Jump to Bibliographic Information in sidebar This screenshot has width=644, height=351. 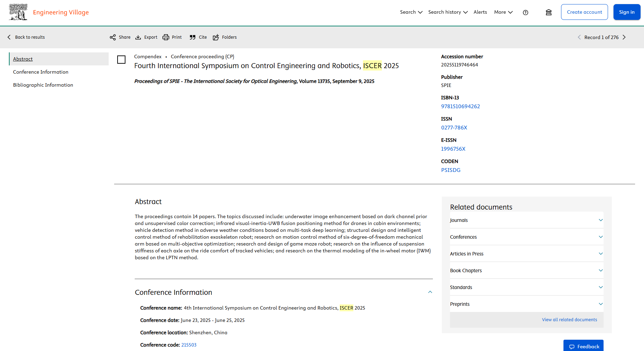pos(43,85)
